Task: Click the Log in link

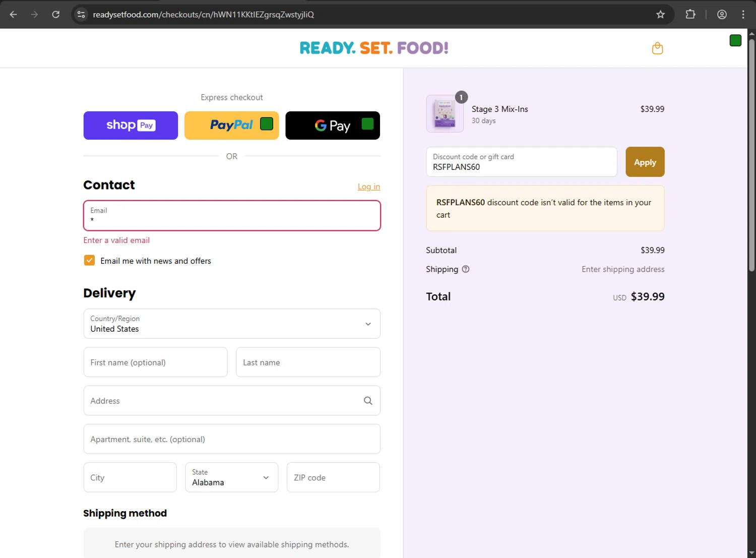Action: (x=368, y=187)
